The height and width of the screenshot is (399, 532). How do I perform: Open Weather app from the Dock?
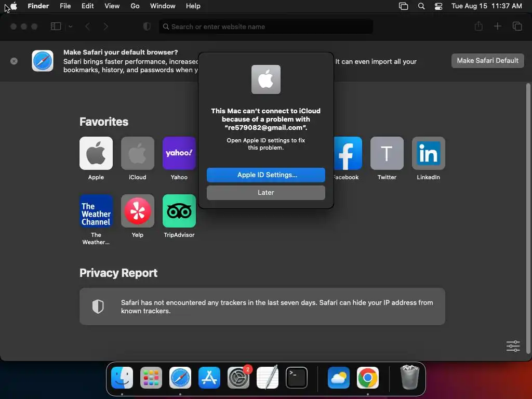click(339, 378)
